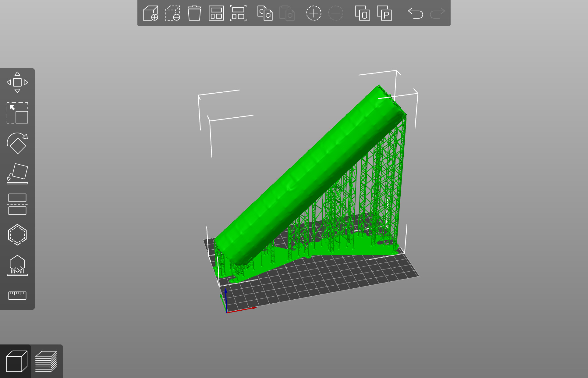Click the Delete selected (remove) icon
Image resolution: width=588 pixels, height=378 pixels.
click(172, 13)
